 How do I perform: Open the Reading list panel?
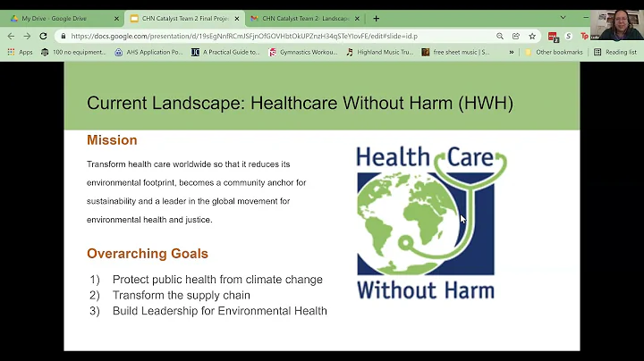(x=615, y=52)
